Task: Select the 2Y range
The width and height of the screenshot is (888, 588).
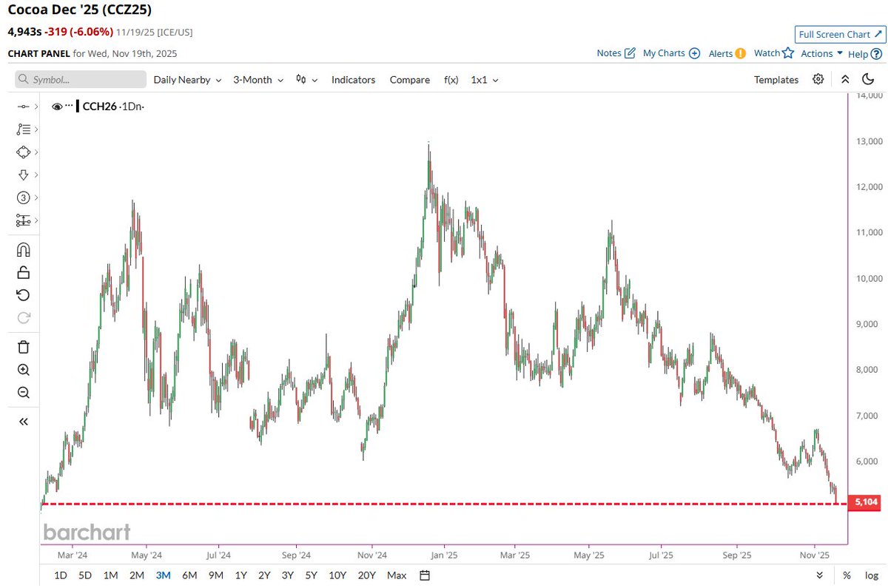Action: tap(264, 575)
